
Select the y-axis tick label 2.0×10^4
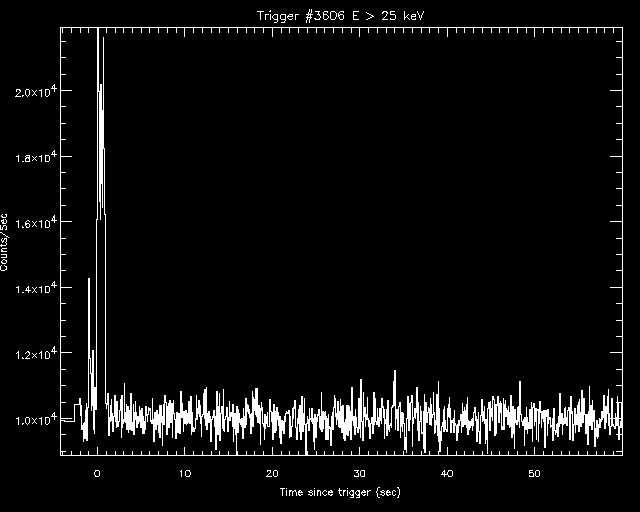coord(36,91)
